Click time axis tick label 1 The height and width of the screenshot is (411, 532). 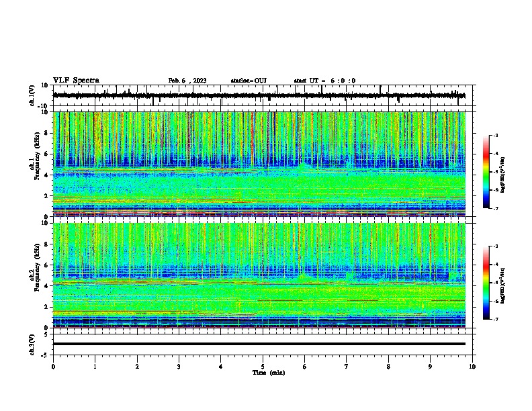click(x=95, y=367)
